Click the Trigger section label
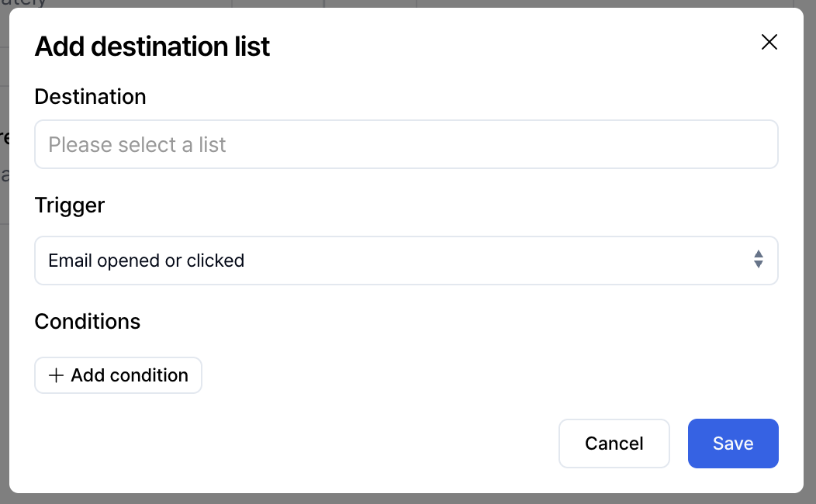This screenshot has height=504, width=816. tap(69, 205)
